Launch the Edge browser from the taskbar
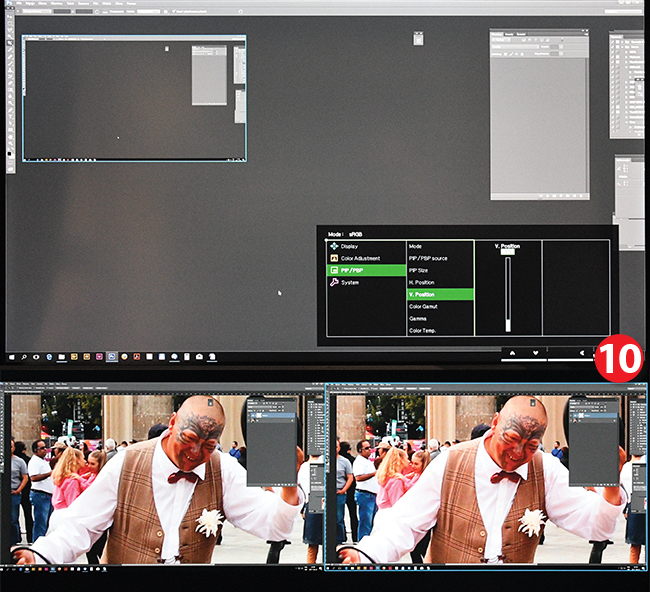Screen dimensions: 650x592 pyautogui.click(x=49, y=356)
